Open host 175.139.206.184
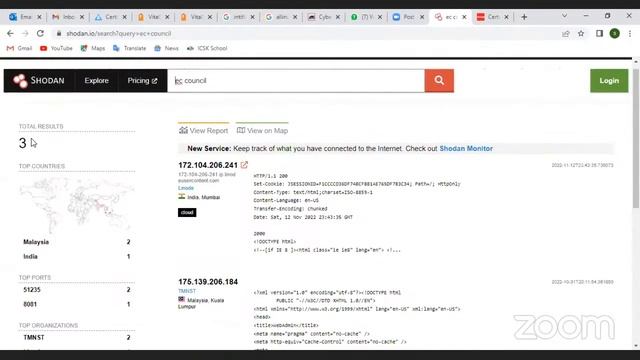Screen dimensions: 640x360 pos(208,282)
